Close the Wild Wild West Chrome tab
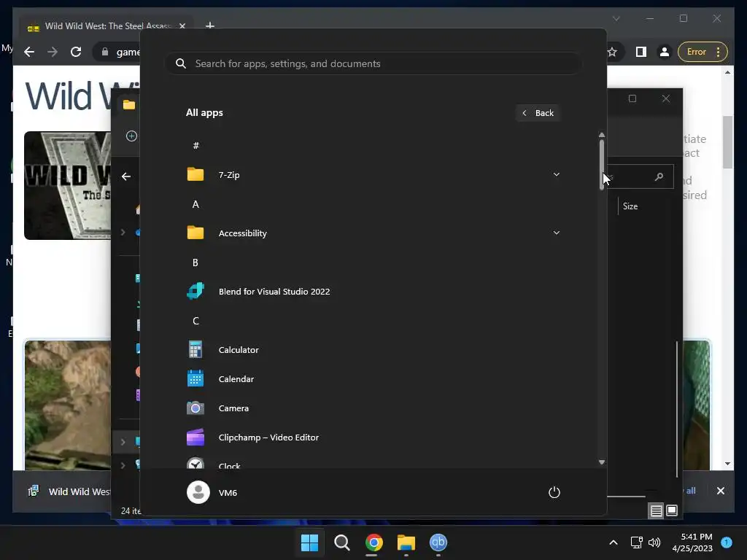This screenshot has width=747, height=560. (x=182, y=26)
